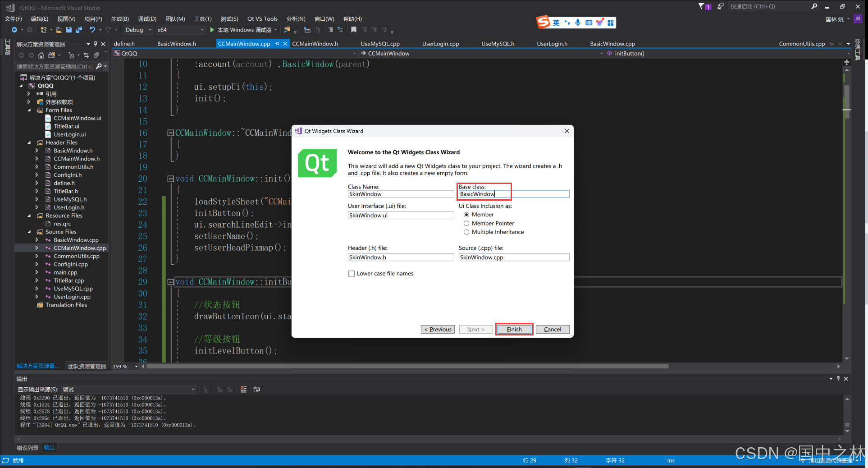Click the split editor icon above the vertical scrollbar

[x=847, y=62]
